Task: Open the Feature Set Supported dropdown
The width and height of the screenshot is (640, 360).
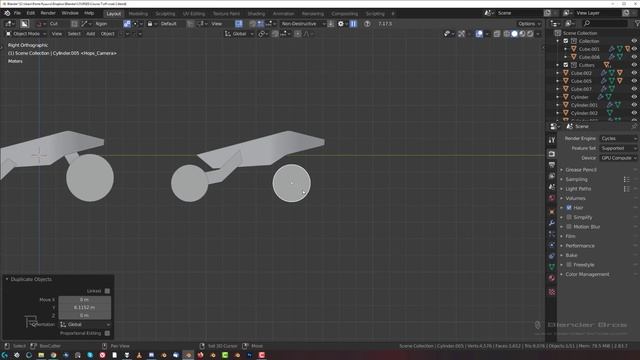Action: click(618, 148)
